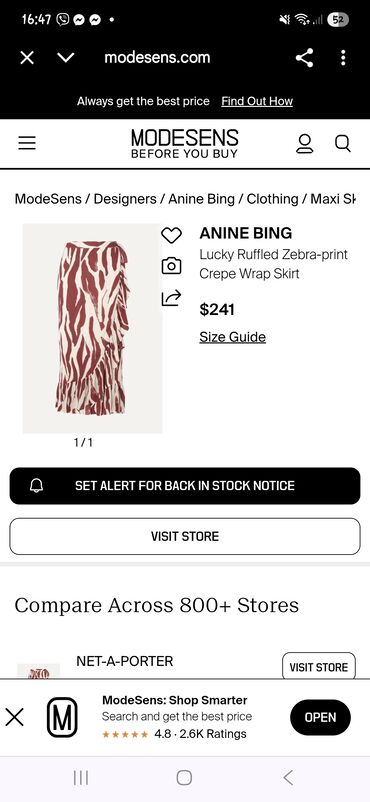View zebra-print skirt product image
This screenshot has width=370, height=802.
(92, 328)
